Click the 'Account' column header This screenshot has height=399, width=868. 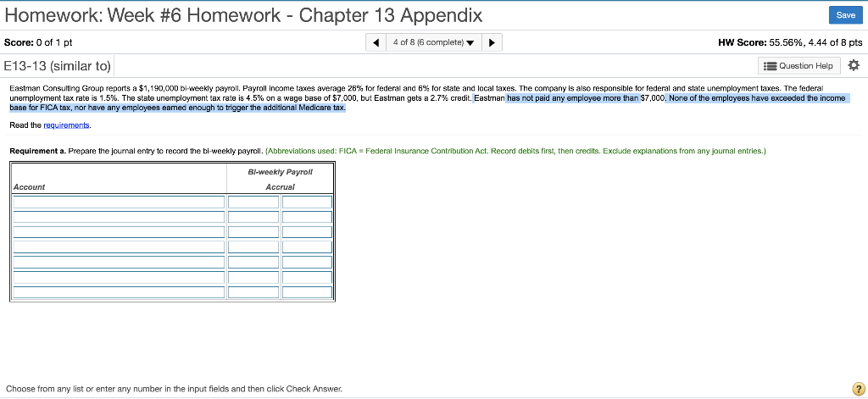[30, 187]
